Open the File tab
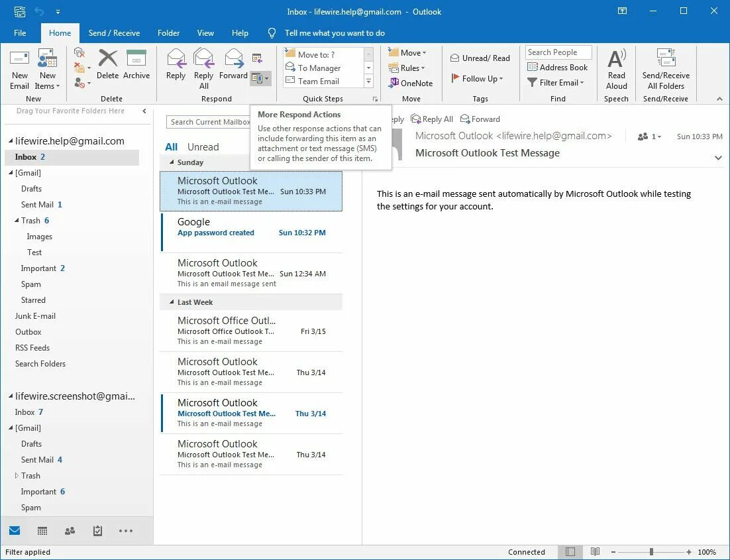The width and height of the screenshot is (730, 560). point(20,33)
